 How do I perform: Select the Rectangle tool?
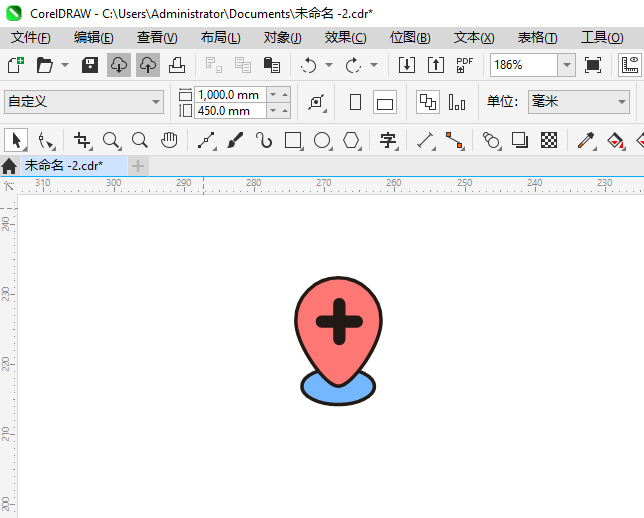click(293, 140)
